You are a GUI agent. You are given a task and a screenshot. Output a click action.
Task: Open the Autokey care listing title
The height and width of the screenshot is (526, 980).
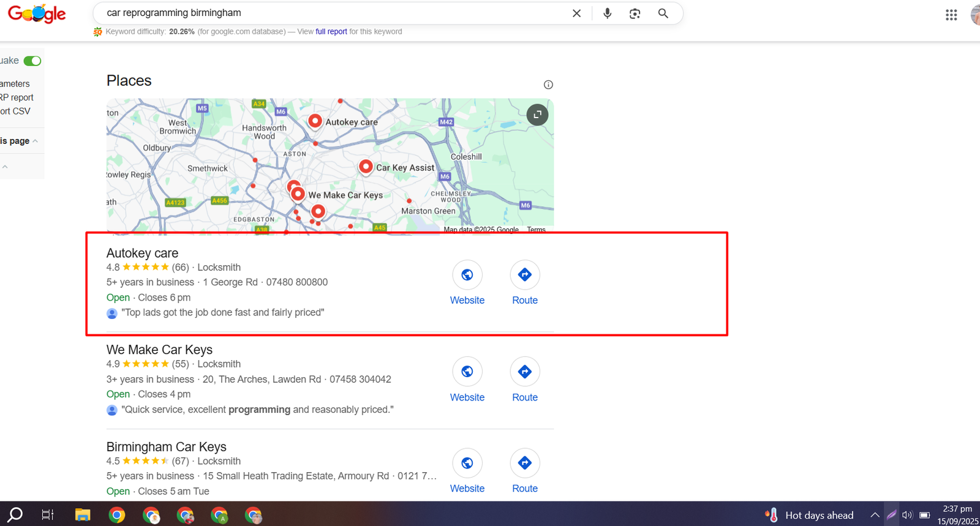142,253
